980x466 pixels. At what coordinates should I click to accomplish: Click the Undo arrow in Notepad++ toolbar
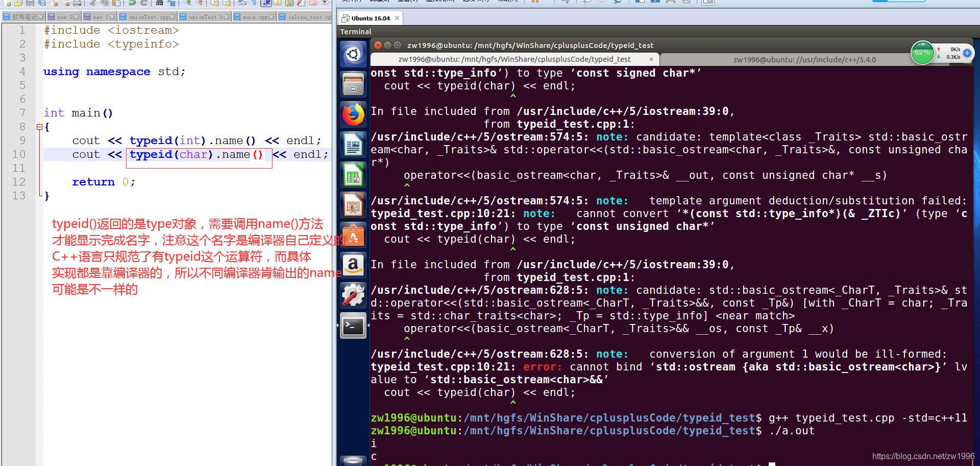(x=132, y=3)
